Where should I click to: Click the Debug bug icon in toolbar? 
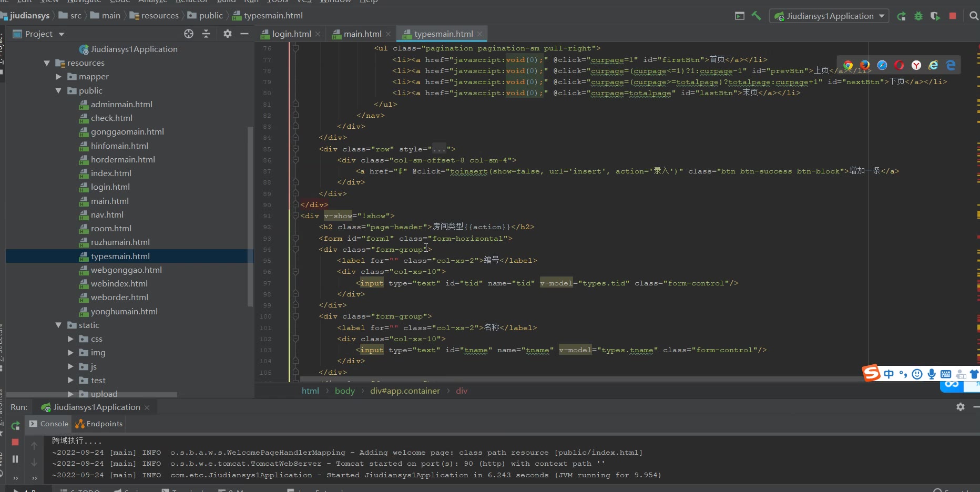(918, 16)
